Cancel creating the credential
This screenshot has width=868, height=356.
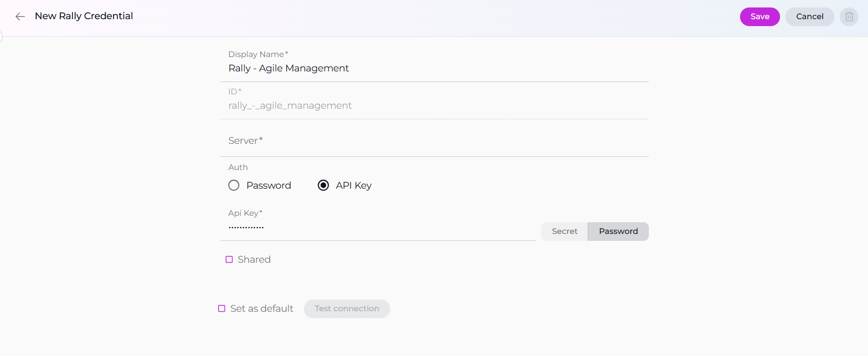click(809, 17)
